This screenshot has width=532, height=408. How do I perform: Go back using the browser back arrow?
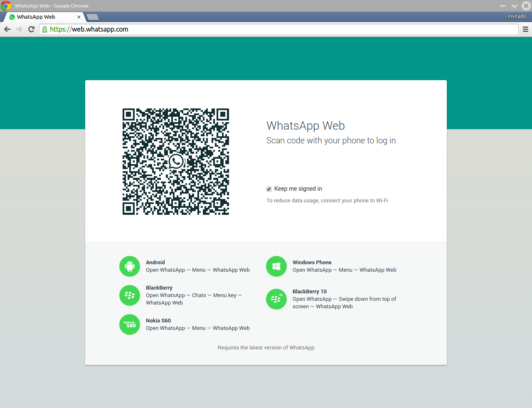(x=7, y=29)
